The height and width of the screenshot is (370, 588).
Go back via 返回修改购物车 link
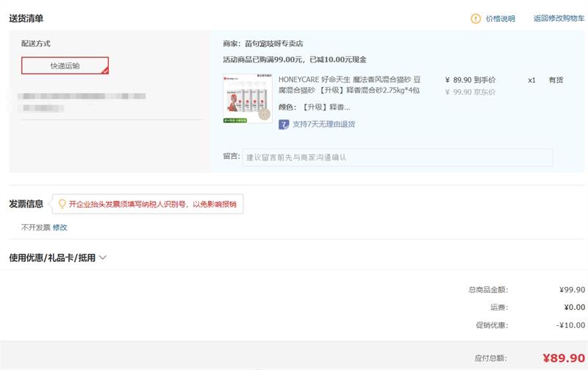click(x=559, y=18)
